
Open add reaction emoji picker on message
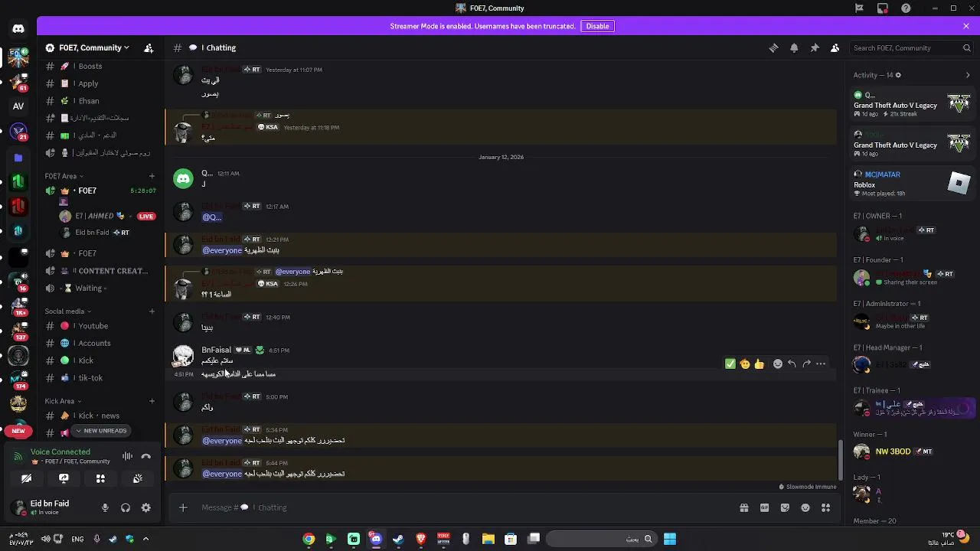[778, 364]
